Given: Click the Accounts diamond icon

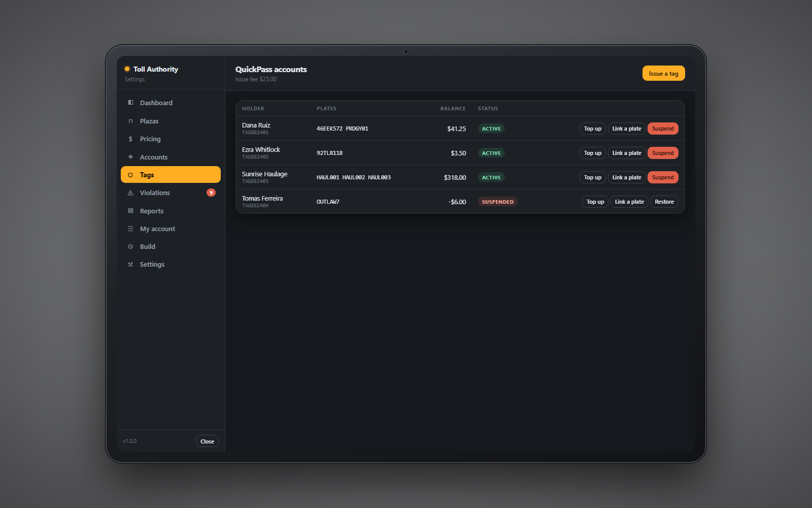Looking at the screenshot, I should coord(130,157).
